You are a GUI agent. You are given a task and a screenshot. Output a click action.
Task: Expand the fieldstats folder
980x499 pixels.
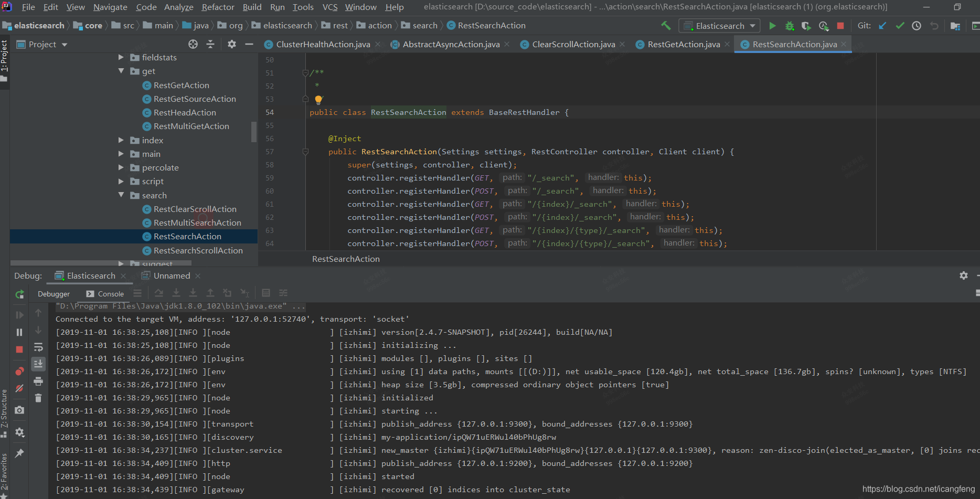[x=121, y=57]
